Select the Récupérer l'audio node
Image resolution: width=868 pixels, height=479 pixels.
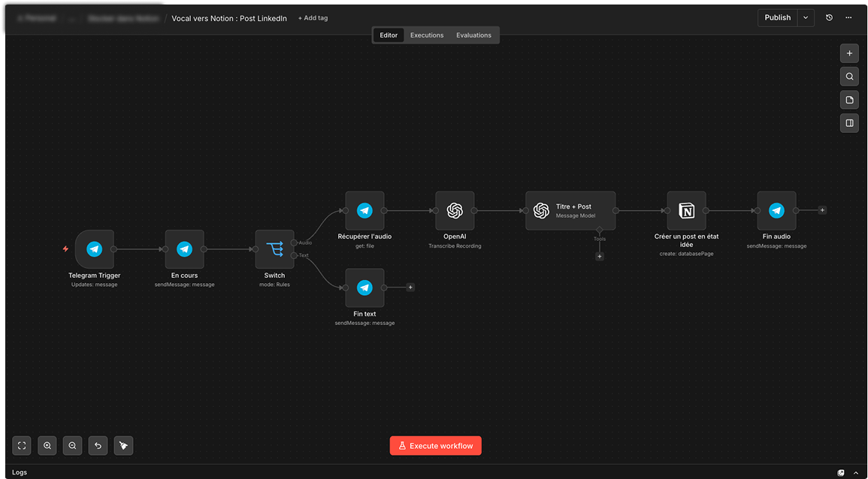(x=364, y=211)
